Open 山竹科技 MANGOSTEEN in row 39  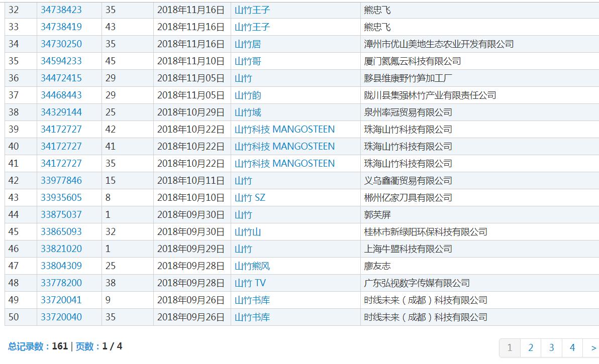284,130
